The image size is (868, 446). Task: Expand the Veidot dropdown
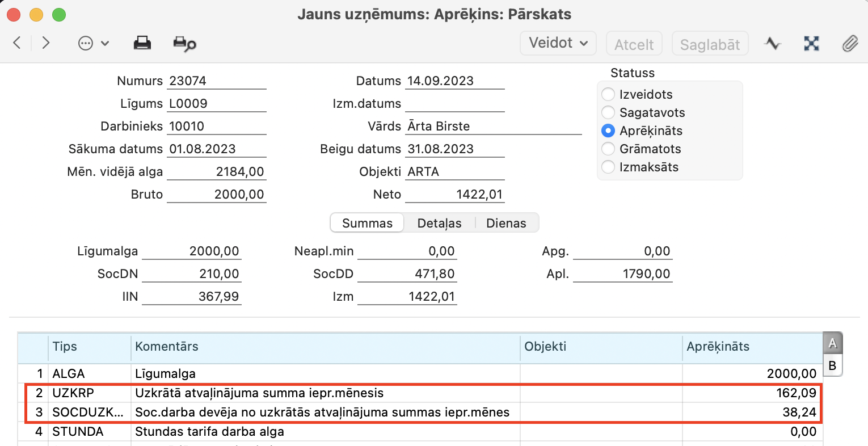[x=558, y=43]
